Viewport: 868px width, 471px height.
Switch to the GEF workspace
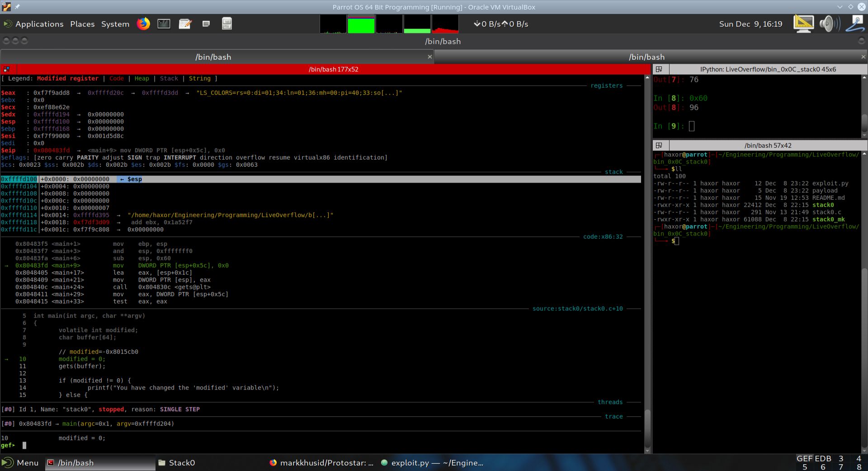[805, 458]
